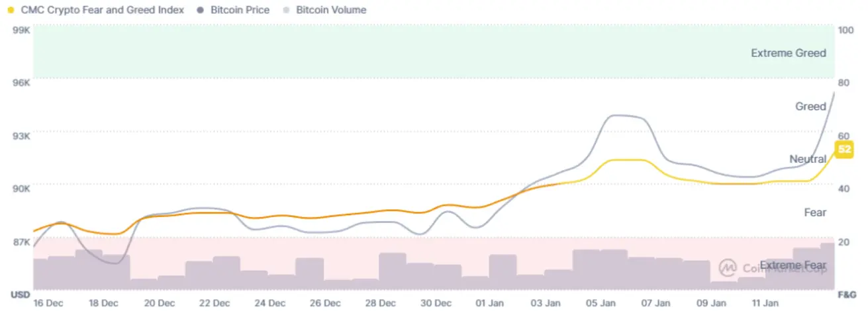Click the CoinMarketCap watermark logo

pos(728,267)
